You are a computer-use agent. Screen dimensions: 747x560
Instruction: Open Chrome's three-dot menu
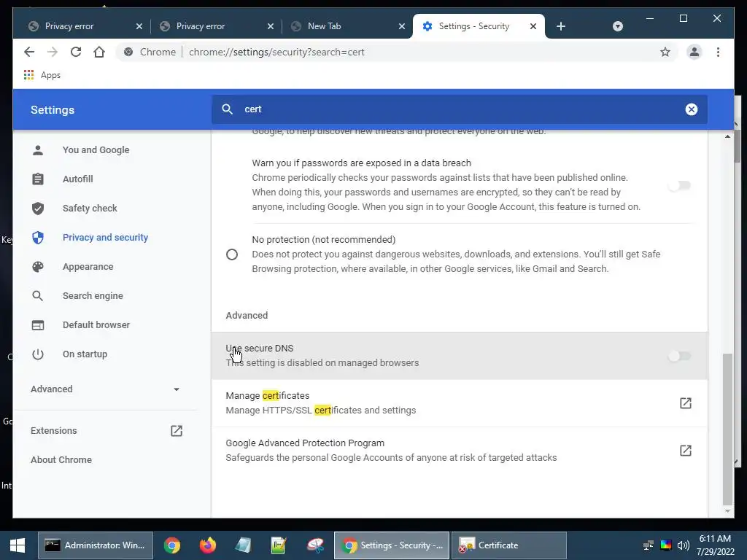tap(718, 52)
